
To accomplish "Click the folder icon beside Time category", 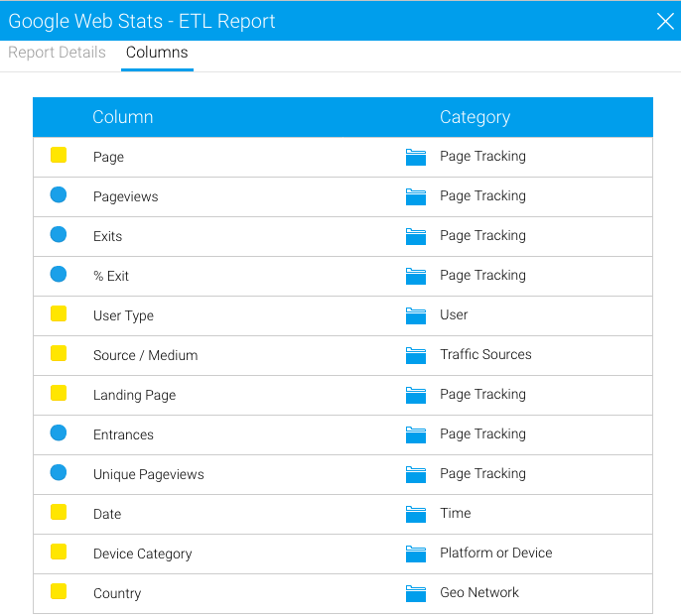I will point(416,514).
